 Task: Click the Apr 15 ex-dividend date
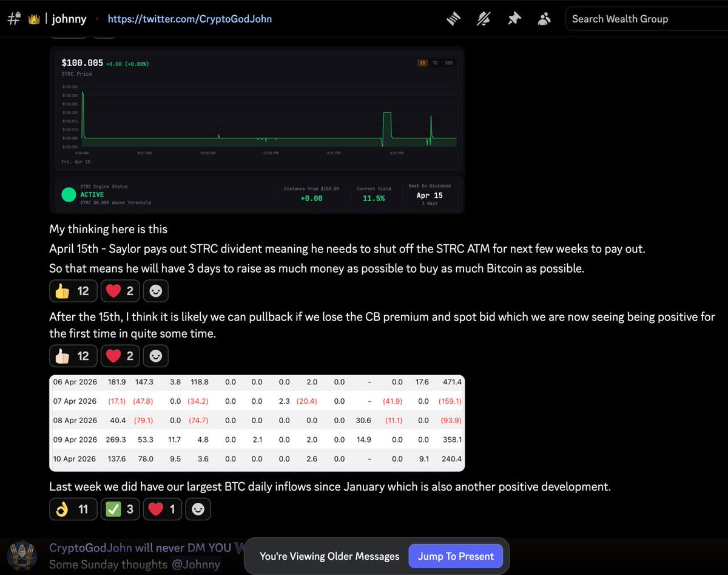(x=430, y=196)
